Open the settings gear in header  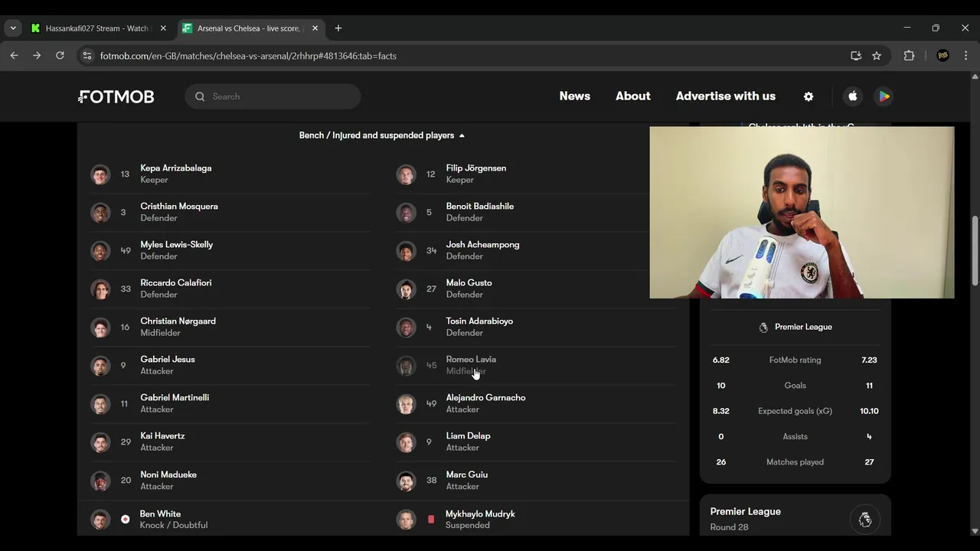[x=808, y=96]
